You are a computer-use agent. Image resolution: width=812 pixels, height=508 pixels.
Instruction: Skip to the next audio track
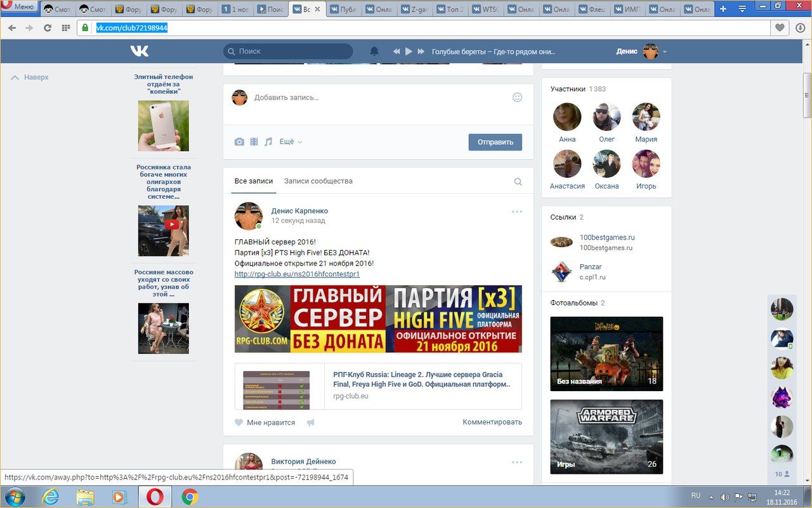tap(421, 51)
